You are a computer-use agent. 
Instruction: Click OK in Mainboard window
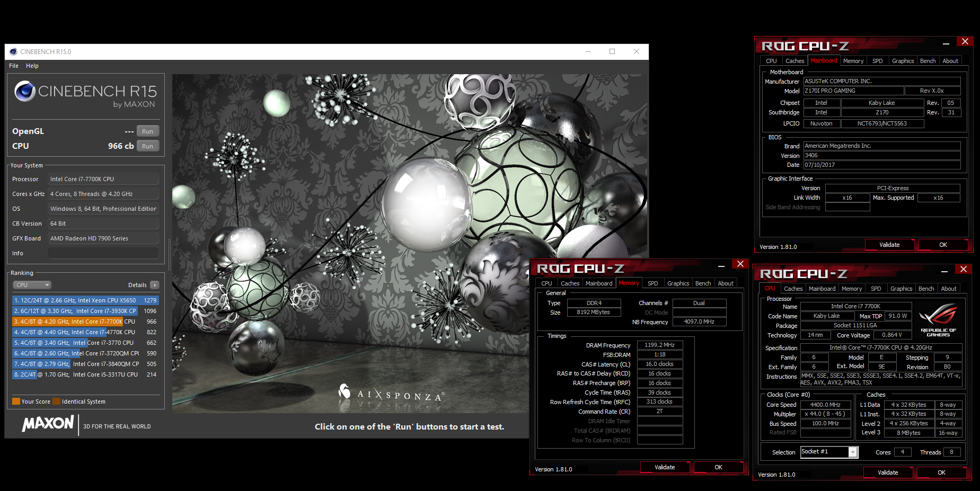click(x=943, y=245)
